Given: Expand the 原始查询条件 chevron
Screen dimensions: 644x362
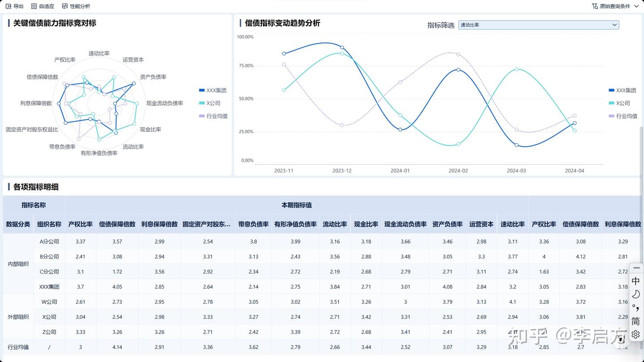Looking at the screenshot, I should pyautogui.click(x=637, y=6).
